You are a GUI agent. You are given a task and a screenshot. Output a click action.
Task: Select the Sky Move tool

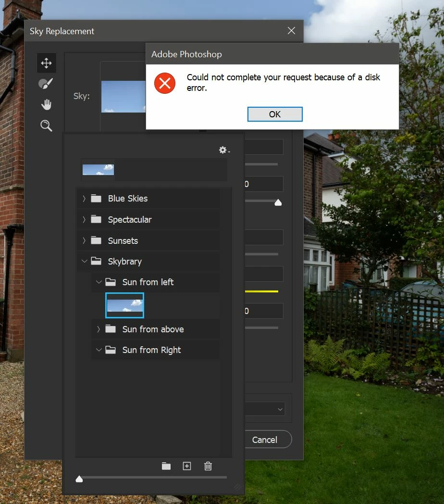click(x=46, y=63)
